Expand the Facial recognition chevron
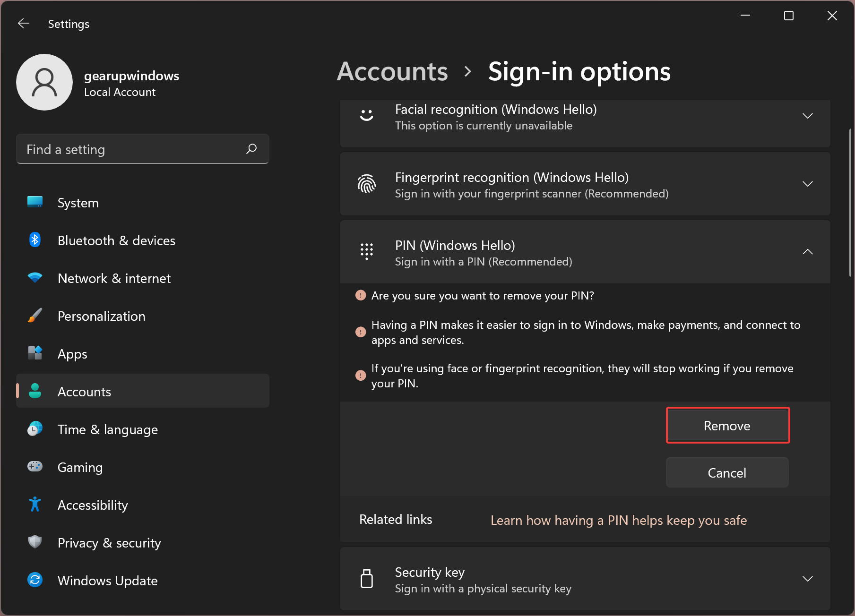 click(808, 116)
